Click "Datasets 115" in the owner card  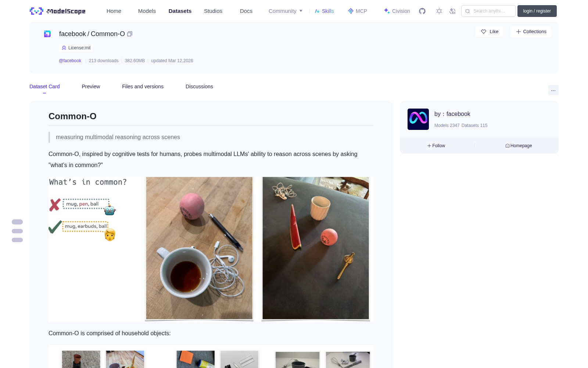click(x=474, y=125)
